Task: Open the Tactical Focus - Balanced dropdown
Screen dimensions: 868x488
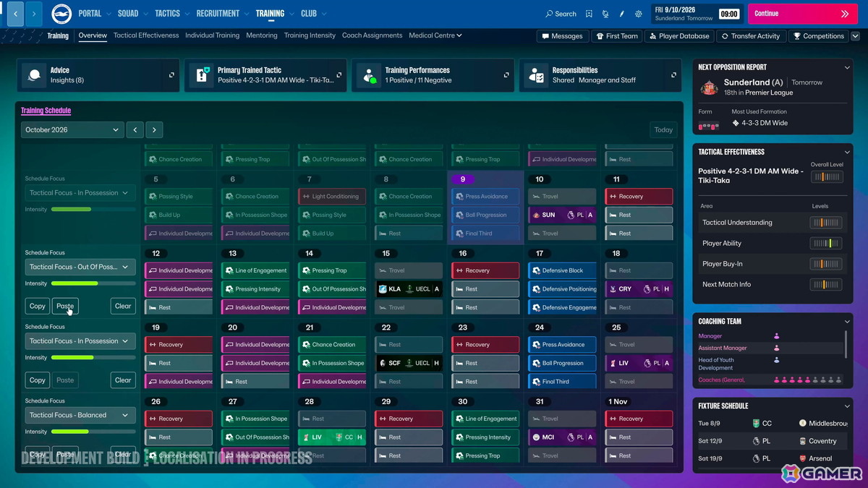Action: [x=80, y=415]
